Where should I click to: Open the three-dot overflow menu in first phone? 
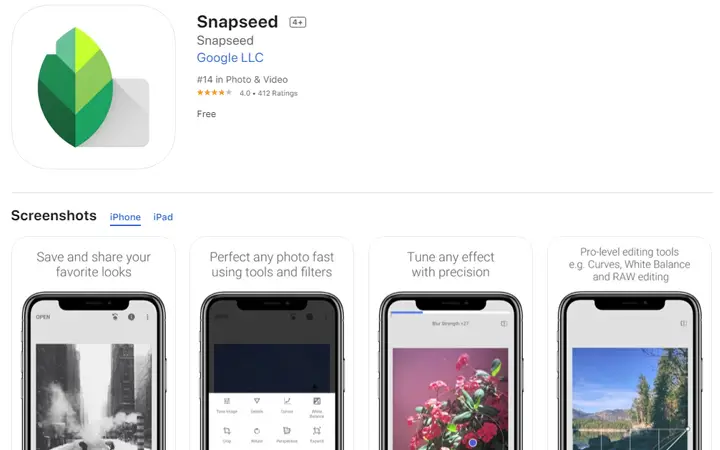pos(147,317)
